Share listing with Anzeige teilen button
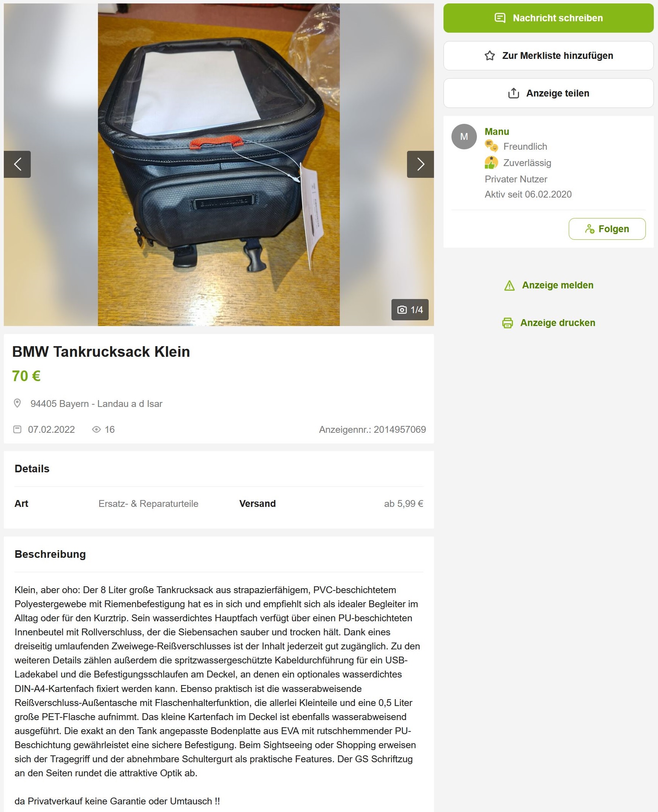Screen dimensions: 658x812 549,93
